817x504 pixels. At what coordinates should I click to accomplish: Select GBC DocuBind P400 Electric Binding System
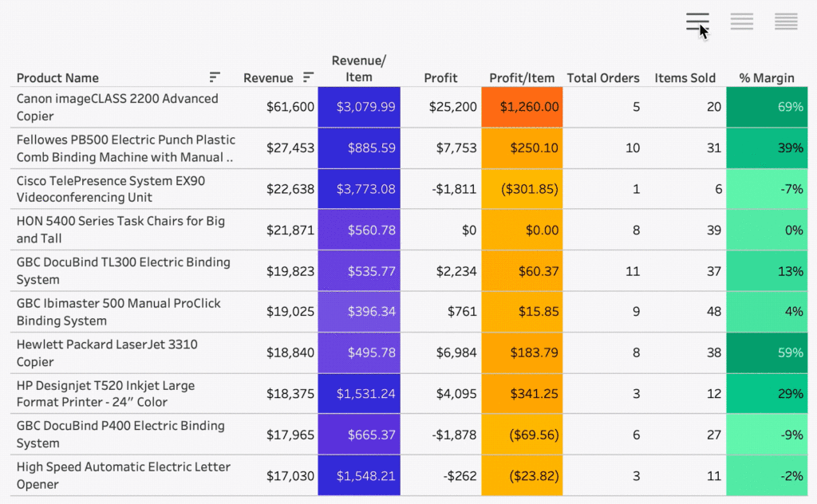pyautogui.click(x=120, y=435)
